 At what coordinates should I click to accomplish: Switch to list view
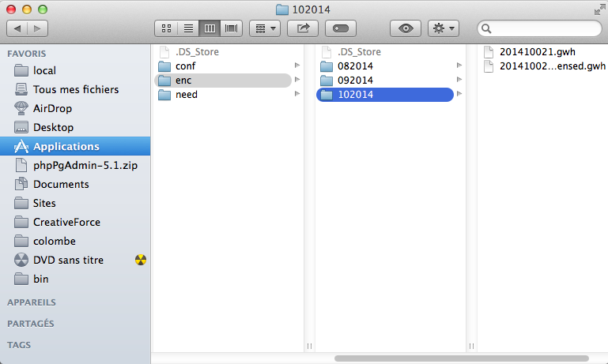(x=188, y=28)
